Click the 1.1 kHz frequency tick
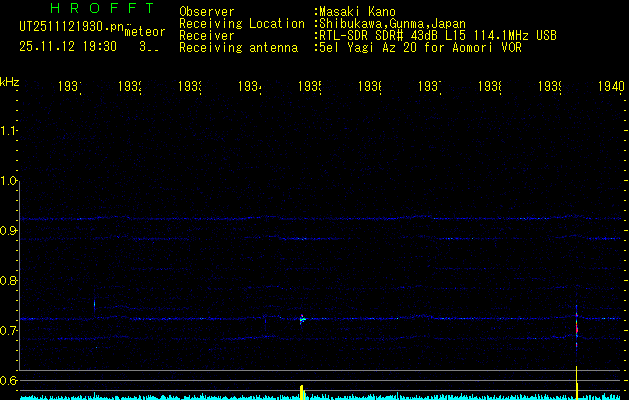The width and height of the screenshot is (629, 400). (10, 131)
